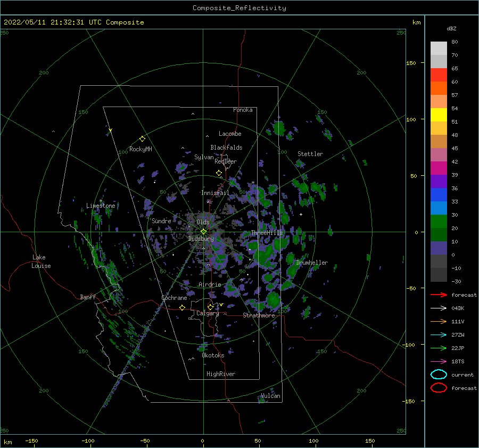Click the Banff town label

pyautogui.click(x=88, y=297)
